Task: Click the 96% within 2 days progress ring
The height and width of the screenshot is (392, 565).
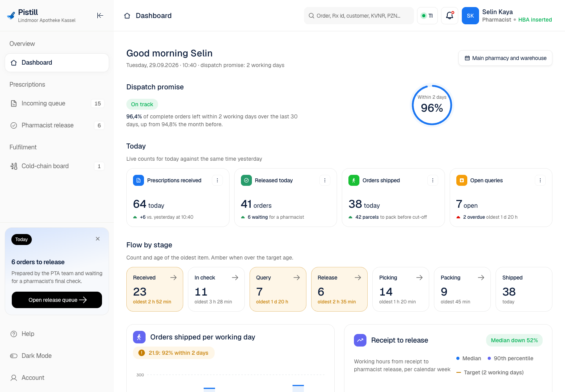Action: [x=432, y=105]
